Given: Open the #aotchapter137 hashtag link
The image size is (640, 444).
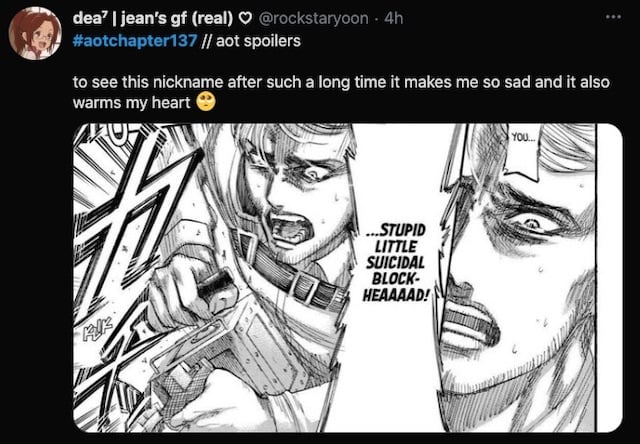Looking at the screenshot, I should (135, 41).
